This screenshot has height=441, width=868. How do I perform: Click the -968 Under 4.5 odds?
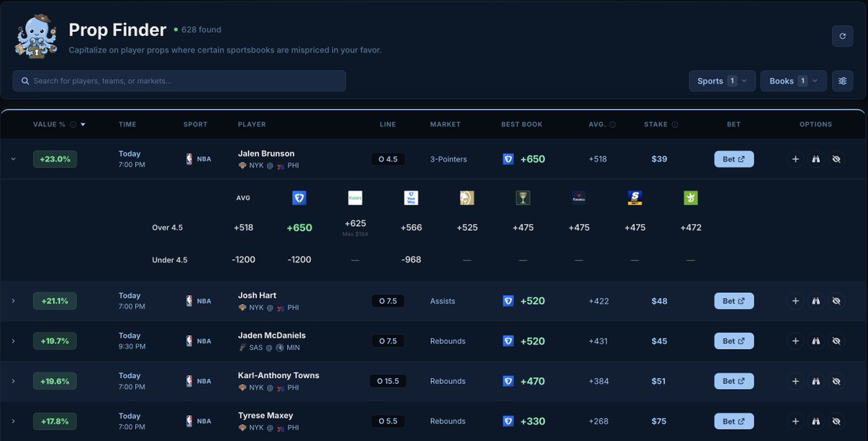click(411, 260)
